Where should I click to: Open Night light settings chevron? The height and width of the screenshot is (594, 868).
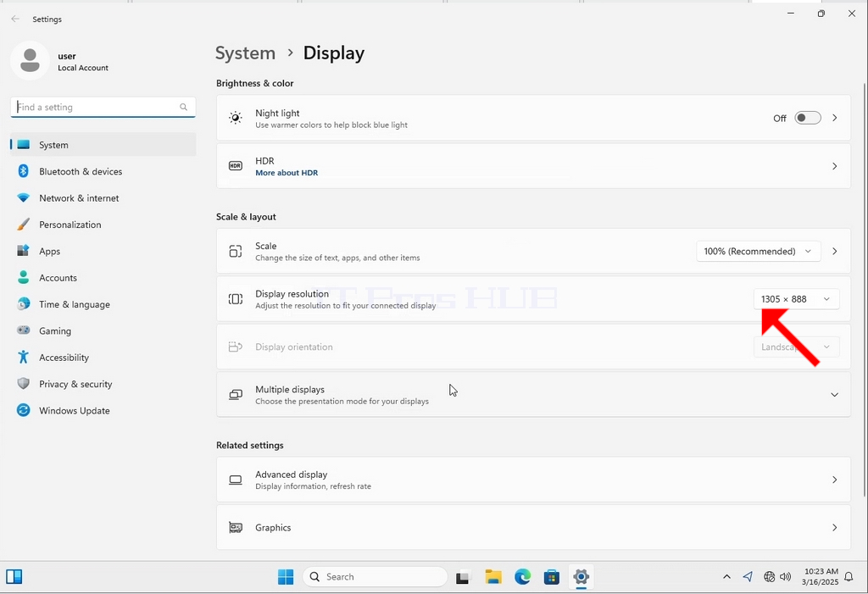click(834, 118)
